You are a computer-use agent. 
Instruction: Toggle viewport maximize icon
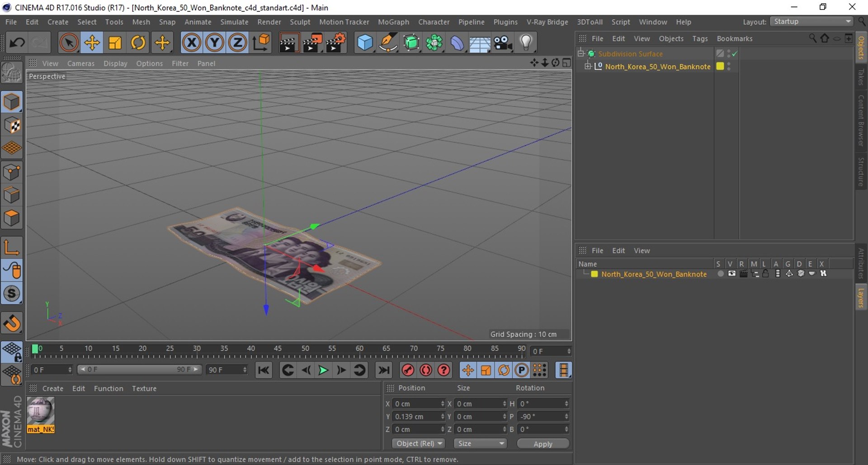coord(566,63)
